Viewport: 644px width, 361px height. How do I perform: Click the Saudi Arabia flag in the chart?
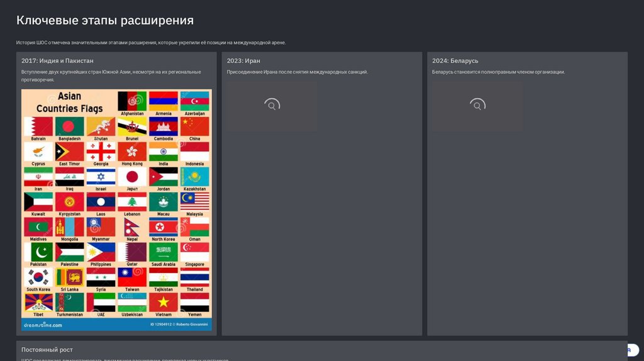tap(163, 252)
